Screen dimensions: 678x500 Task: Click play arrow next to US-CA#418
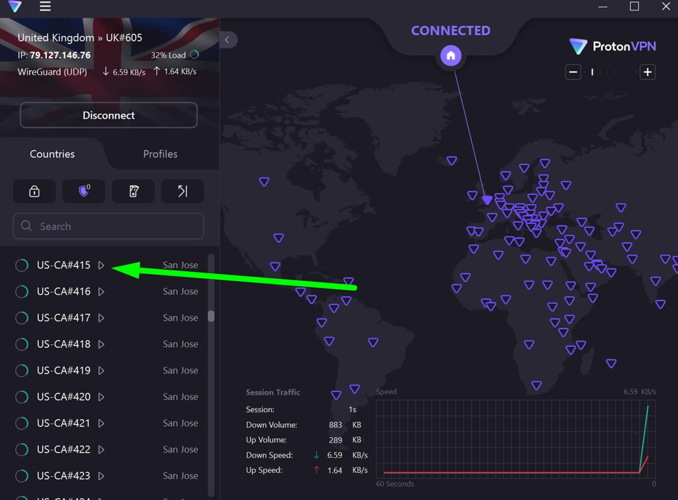pyautogui.click(x=101, y=344)
